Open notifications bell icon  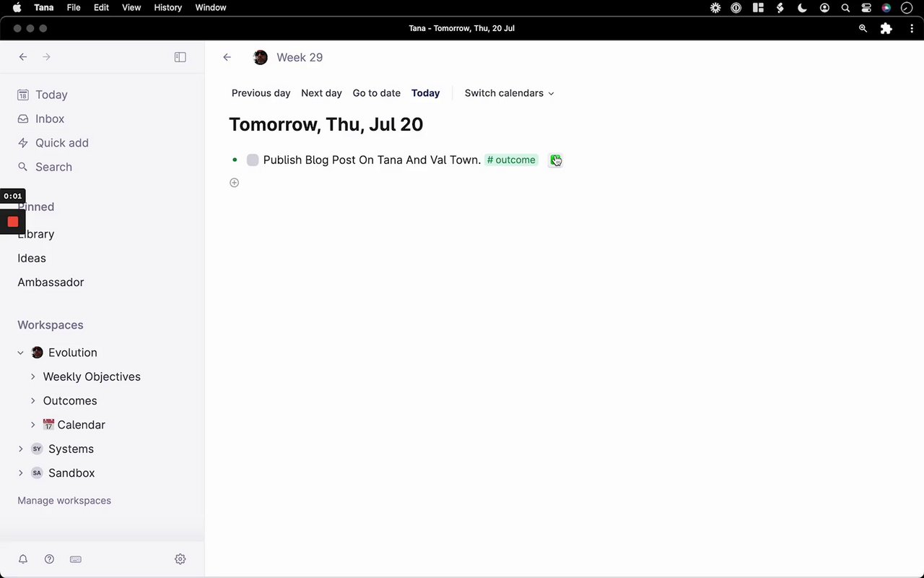pos(23,559)
